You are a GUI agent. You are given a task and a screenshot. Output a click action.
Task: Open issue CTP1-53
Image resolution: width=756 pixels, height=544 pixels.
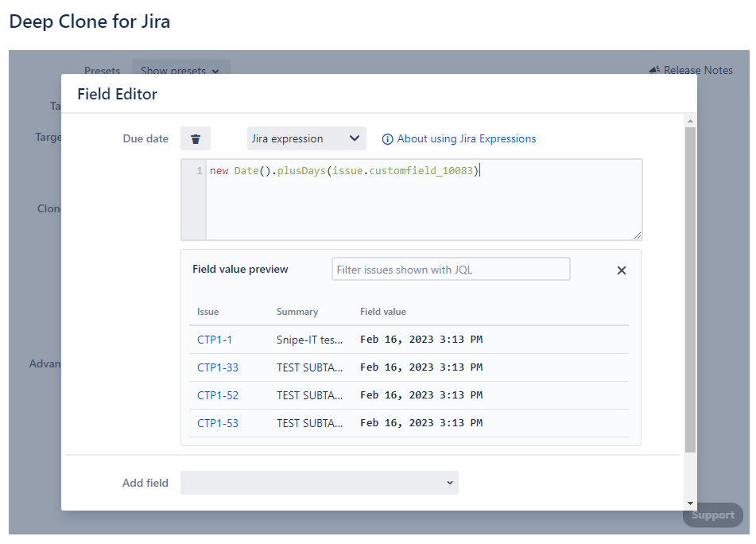[218, 423]
